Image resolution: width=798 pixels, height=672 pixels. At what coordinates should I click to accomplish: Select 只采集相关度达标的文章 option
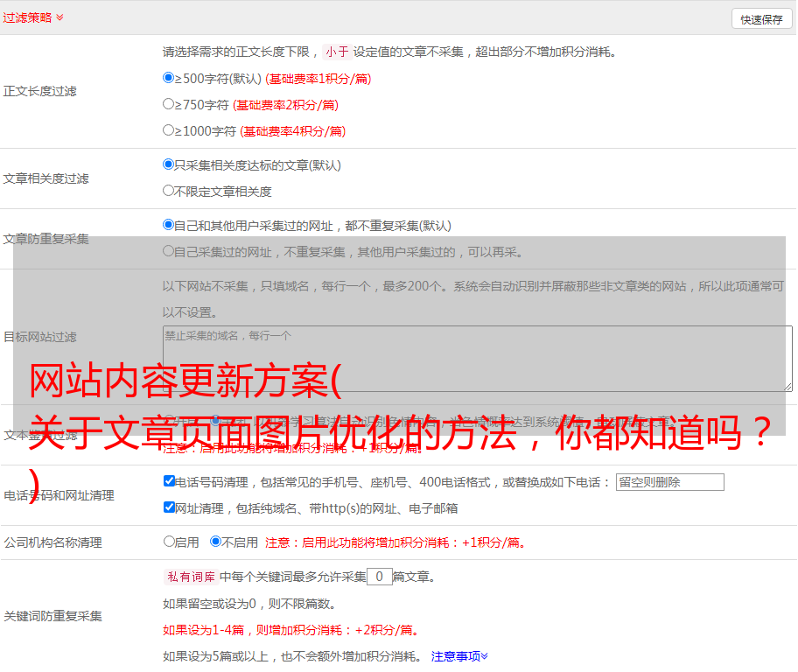tap(169, 164)
